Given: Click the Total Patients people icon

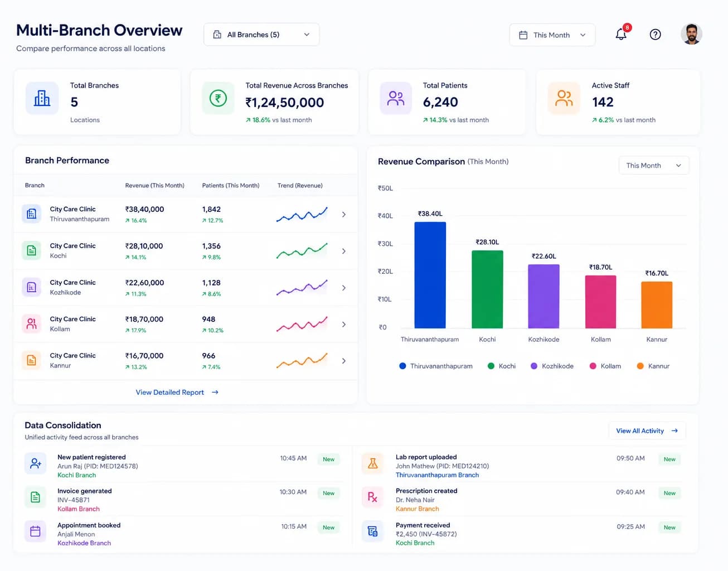Looking at the screenshot, I should tap(396, 98).
